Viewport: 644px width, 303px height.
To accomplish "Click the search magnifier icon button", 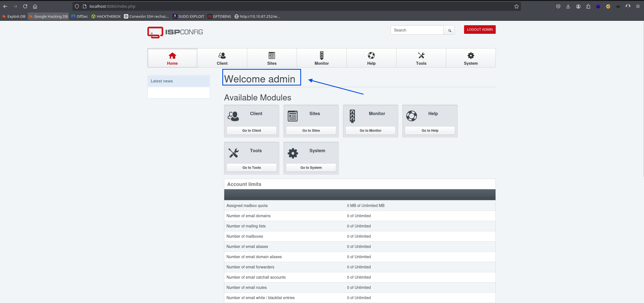I will coord(449,30).
